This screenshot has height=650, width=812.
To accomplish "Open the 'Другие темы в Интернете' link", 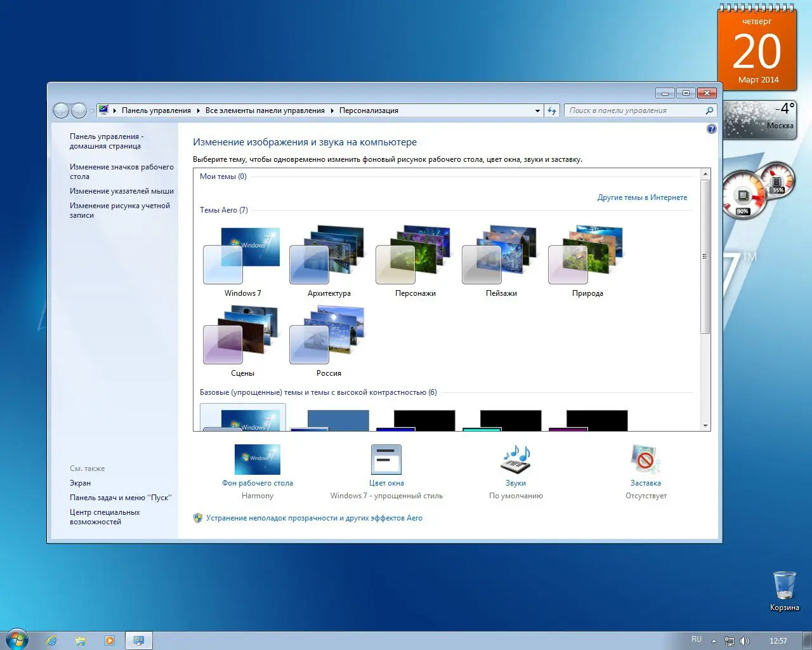I will [x=642, y=197].
